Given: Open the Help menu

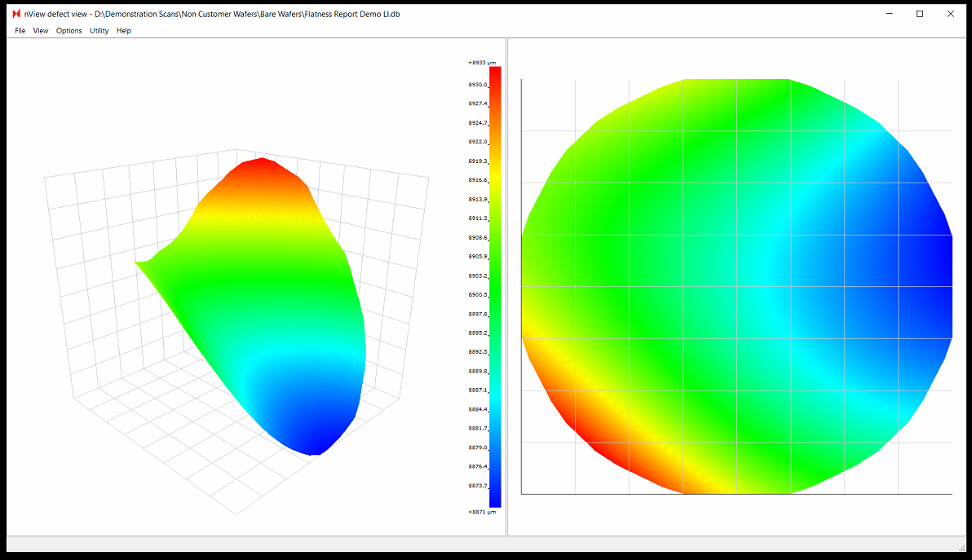Looking at the screenshot, I should 124,31.
